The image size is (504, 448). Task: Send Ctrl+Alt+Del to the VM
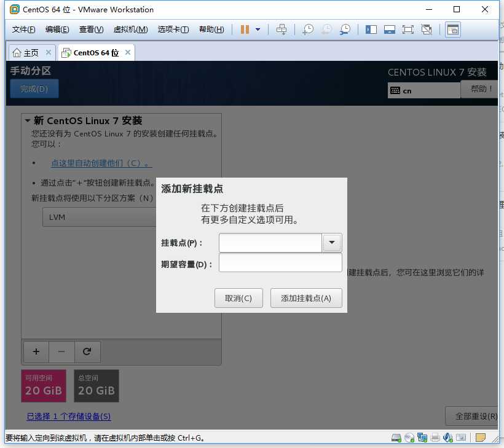tap(282, 29)
